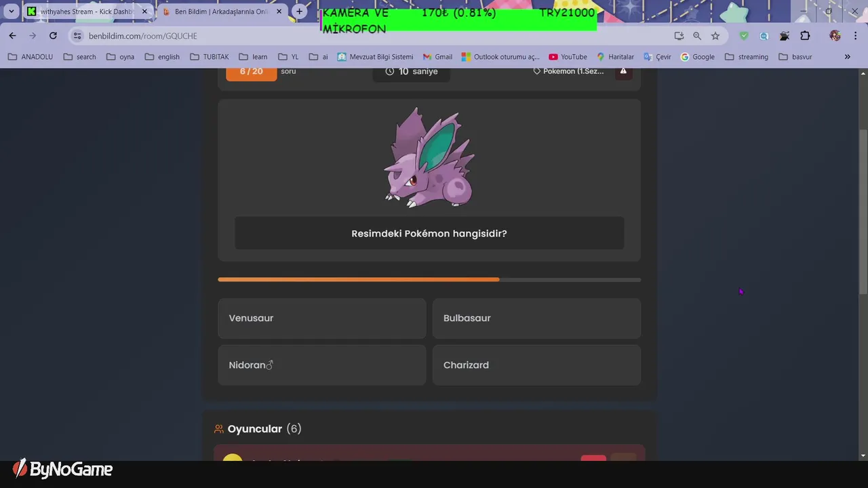The height and width of the screenshot is (488, 868).
Task: Open the ANADOLU bookmark folder
Action: pyautogui.click(x=31, y=57)
